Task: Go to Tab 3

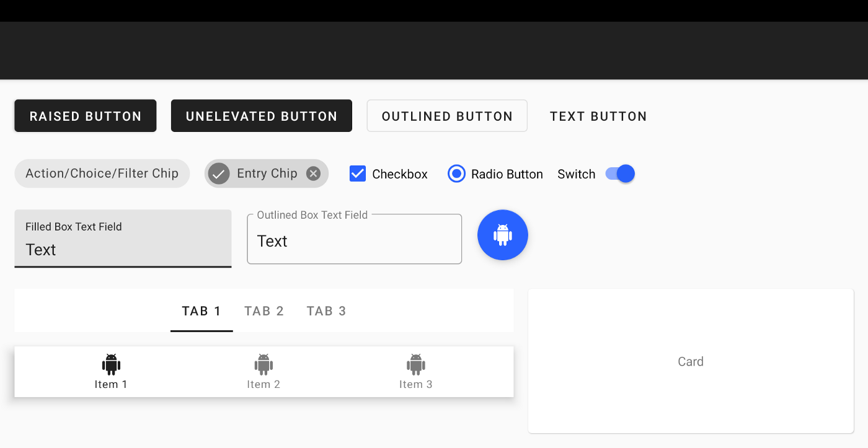Action: tap(326, 311)
